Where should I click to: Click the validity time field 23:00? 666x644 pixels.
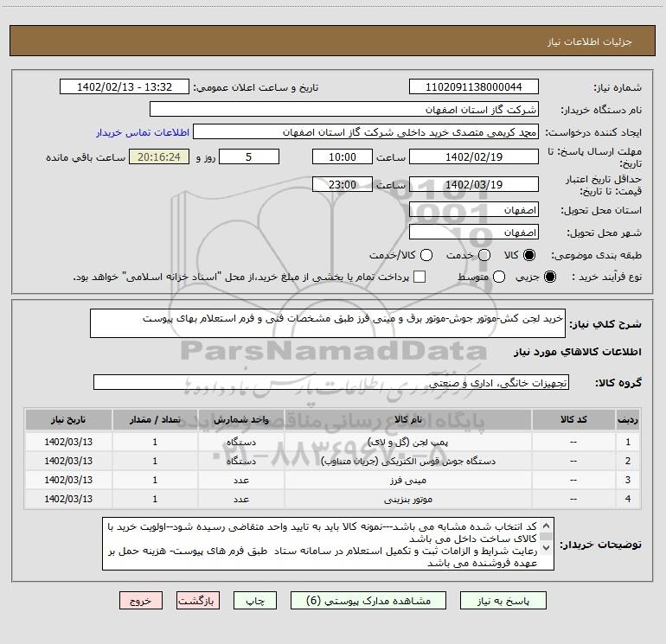(x=343, y=184)
